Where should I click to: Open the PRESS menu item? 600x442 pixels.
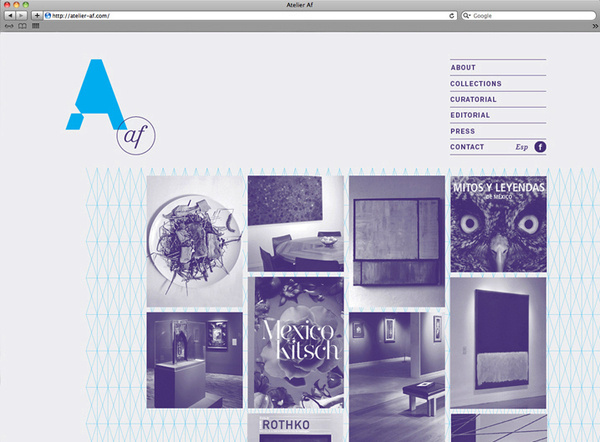coord(462,131)
